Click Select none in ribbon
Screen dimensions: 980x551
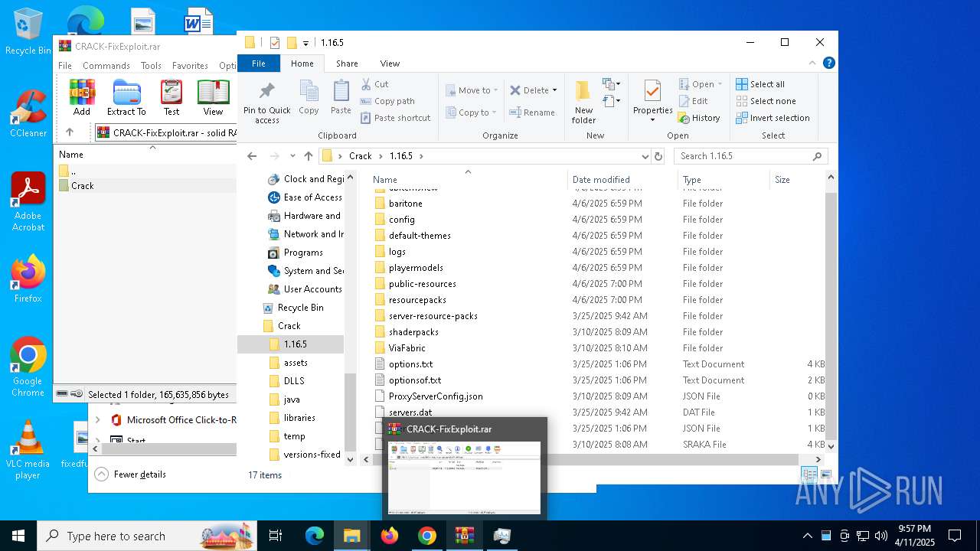(x=766, y=101)
